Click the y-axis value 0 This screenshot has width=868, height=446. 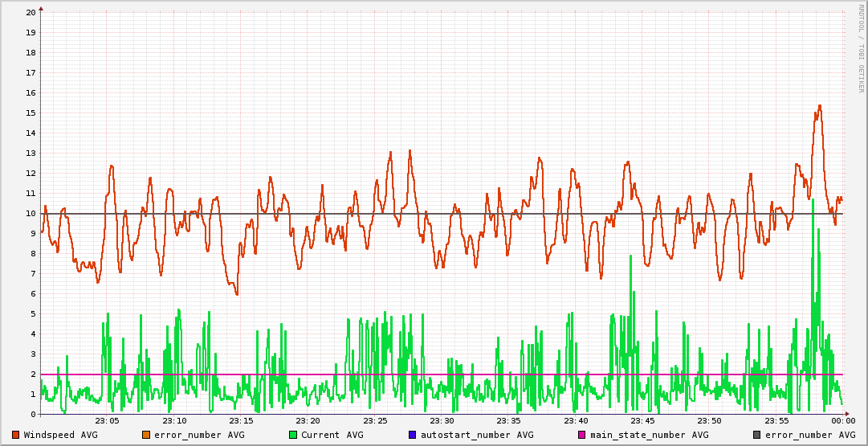tap(33, 415)
